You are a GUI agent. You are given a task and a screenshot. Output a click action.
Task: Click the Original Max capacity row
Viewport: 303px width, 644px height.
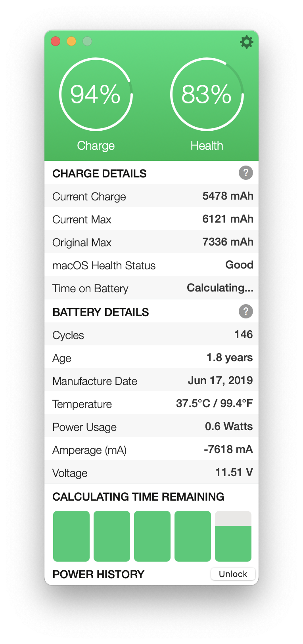tap(151, 242)
